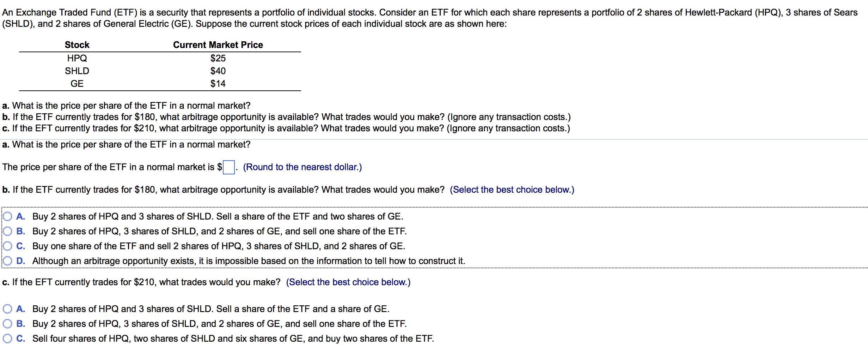Screen dimensions: 868x353
Task: Select radio button D for question b
Action: (7, 261)
